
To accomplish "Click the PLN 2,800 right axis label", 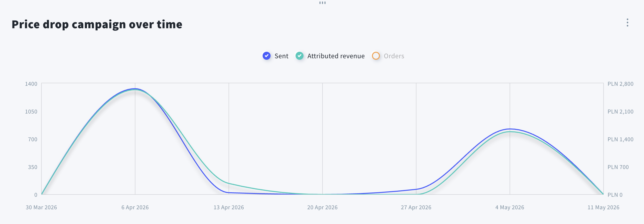I will click(620, 84).
